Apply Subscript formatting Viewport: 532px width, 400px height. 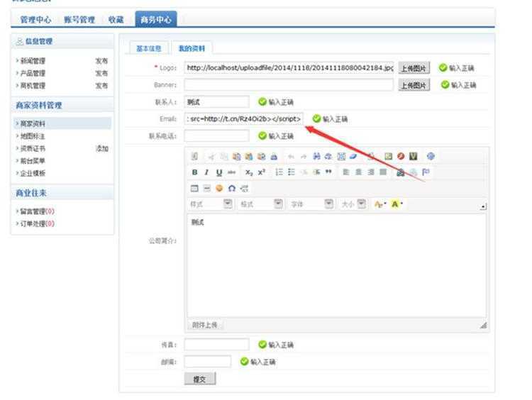pyautogui.click(x=249, y=172)
